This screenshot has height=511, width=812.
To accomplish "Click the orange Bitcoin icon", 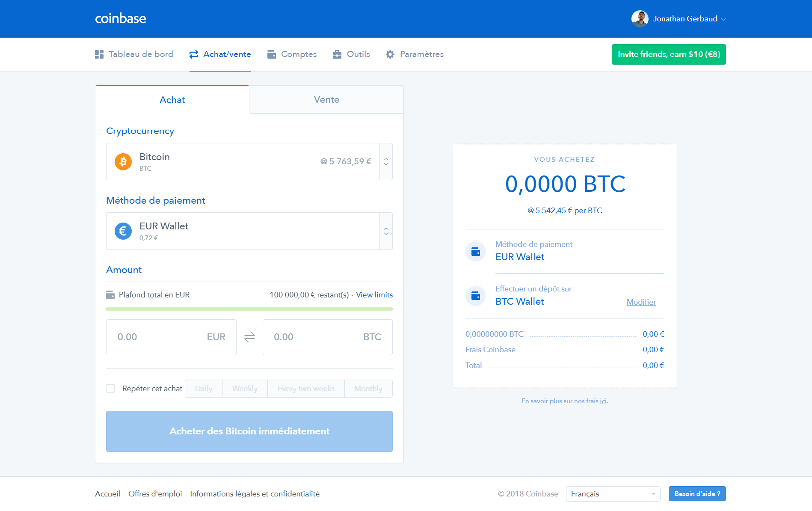I will pyautogui.click(x=123, y=162).
